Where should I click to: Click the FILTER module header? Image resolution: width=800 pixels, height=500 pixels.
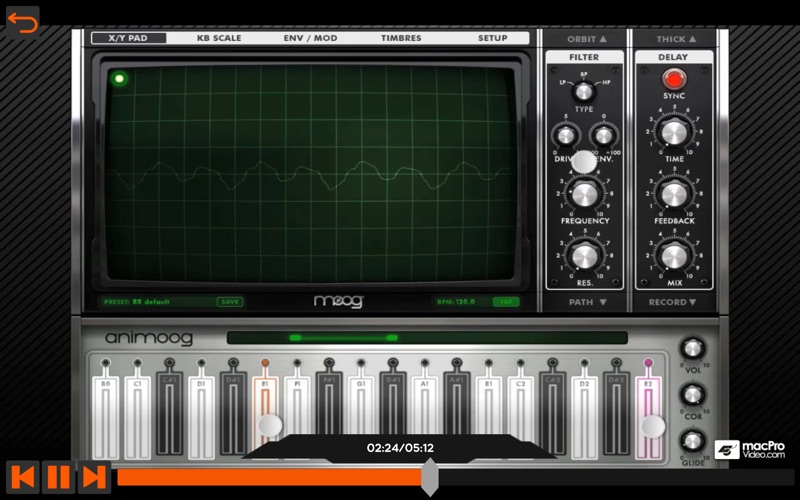(x=584, y=57)
